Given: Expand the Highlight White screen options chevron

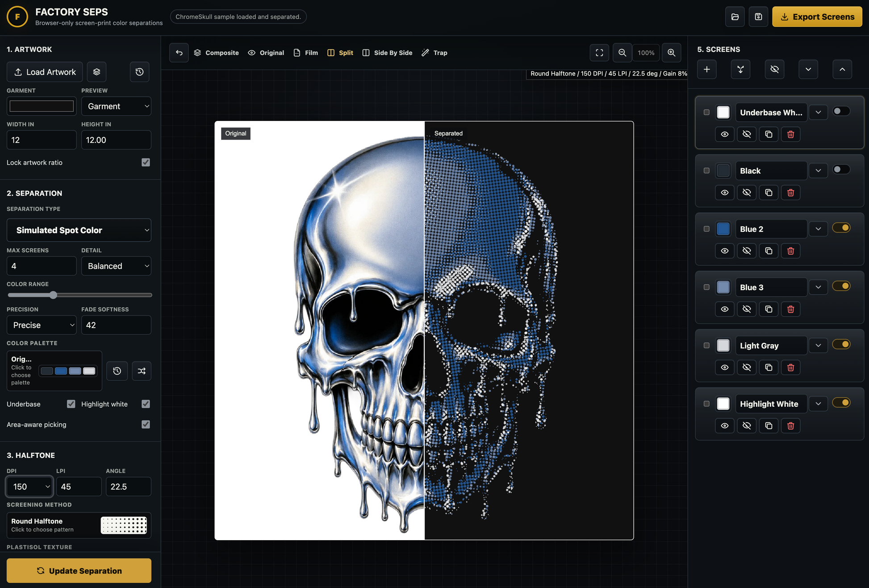Looking at the screenshot, I should pyautogui.click(x=818, y=404).
